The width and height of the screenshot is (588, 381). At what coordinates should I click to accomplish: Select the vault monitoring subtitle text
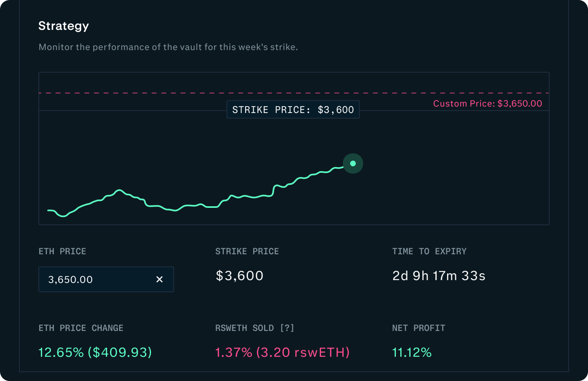(x=168, y=47)
